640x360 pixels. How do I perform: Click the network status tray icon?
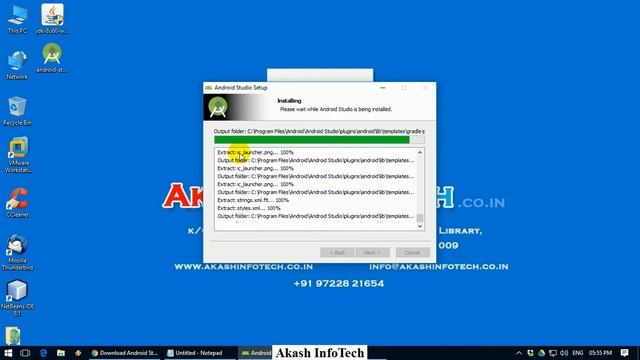pos(553,353)
